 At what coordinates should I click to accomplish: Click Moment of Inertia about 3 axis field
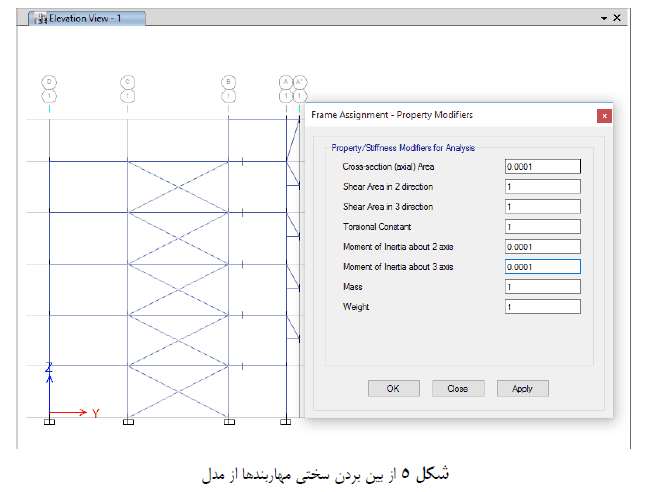[543, 267]
